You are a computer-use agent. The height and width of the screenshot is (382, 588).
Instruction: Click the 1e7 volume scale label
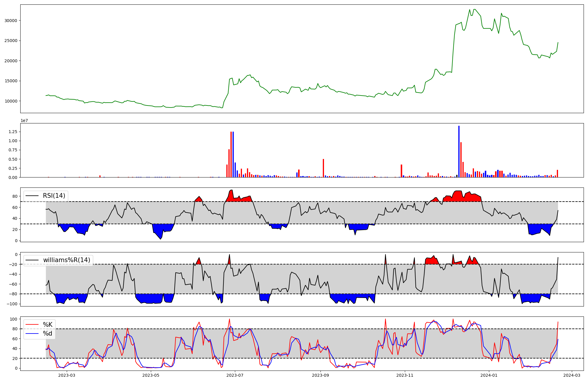point(24,121)
